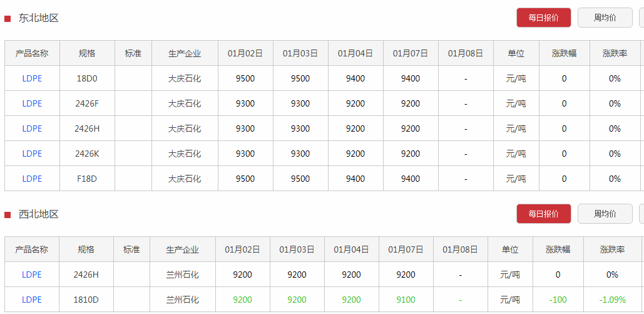Screen dimensions: 644x314
Task: Open LDPE link for F18D row
Action: (32, 179)
